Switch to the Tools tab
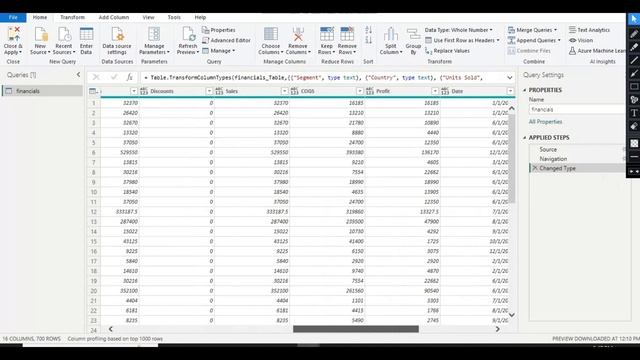640x360 pixels. click(174, 17)
